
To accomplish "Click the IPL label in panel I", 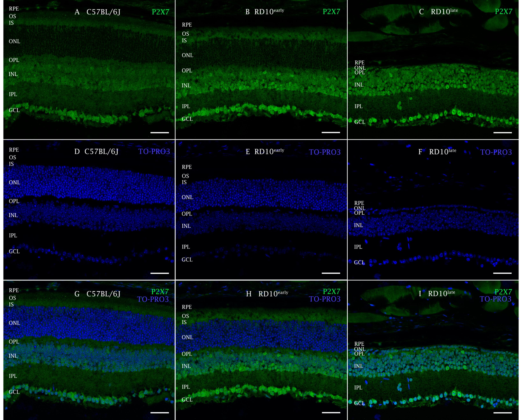I will 358,388.
